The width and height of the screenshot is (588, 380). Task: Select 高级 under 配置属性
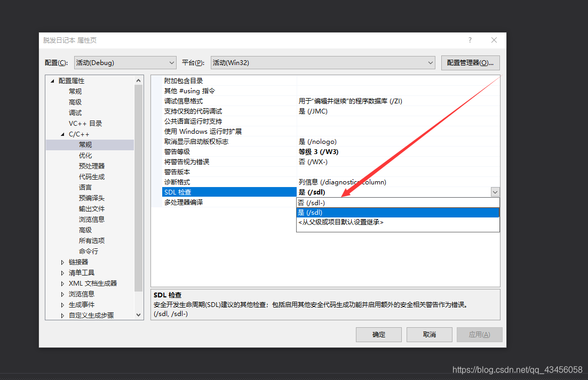click(75, 102)
